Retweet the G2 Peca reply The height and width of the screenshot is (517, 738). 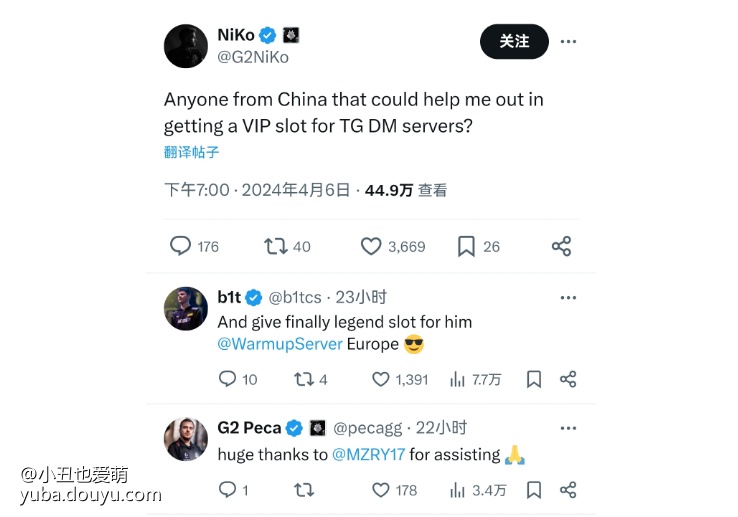304,490
